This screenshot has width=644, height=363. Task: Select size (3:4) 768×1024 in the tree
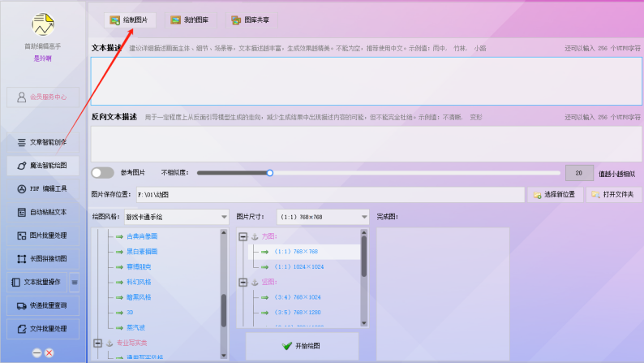(298, 297)
